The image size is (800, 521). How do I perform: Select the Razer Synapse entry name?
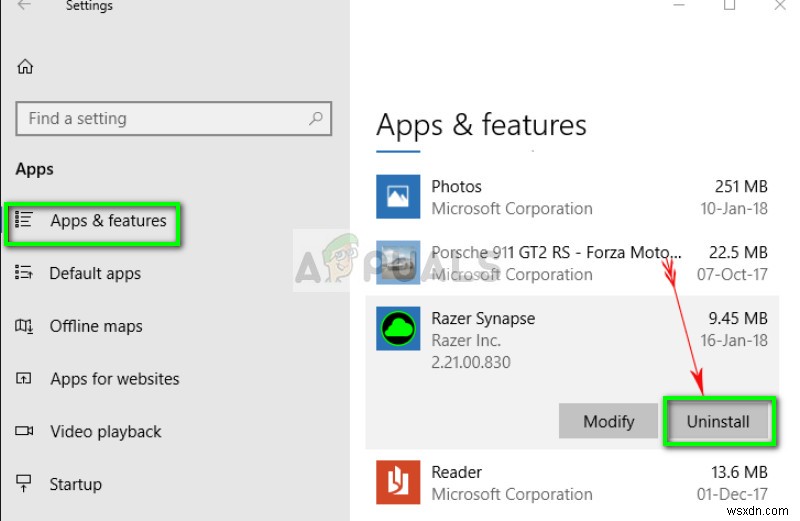[x=483, y=319]
